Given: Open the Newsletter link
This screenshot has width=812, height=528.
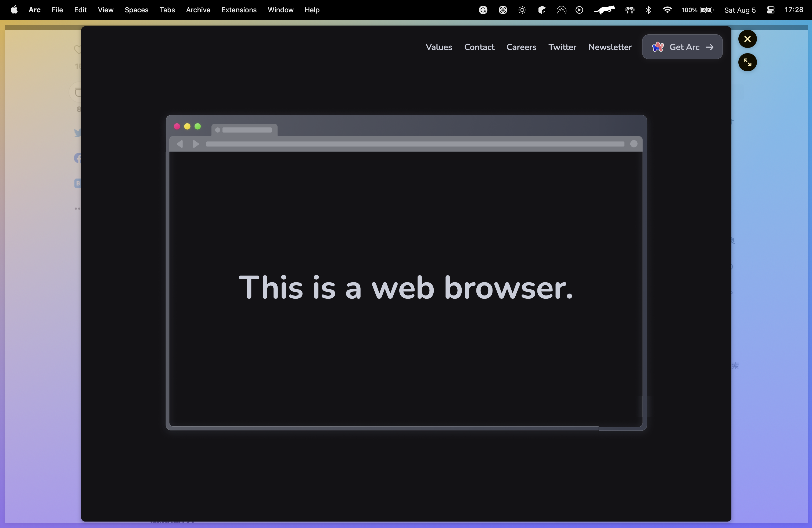Looking at the screenshot, I should (x=610, y=47).
